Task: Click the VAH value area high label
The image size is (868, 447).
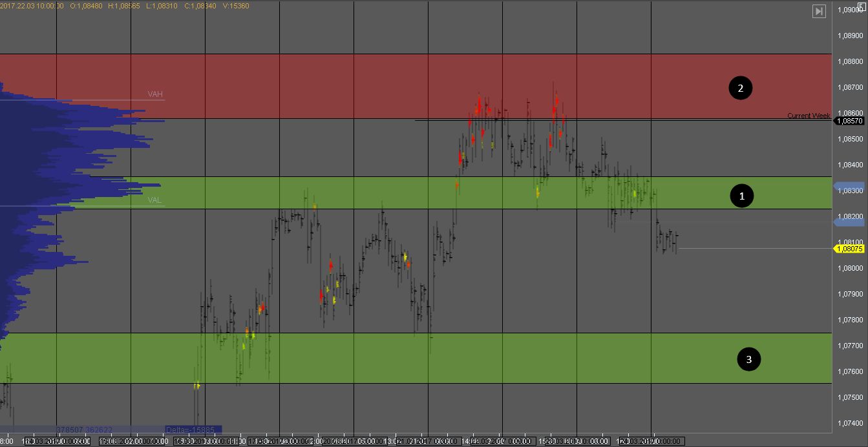Action: pyautogui.click(x=155, y=94)
